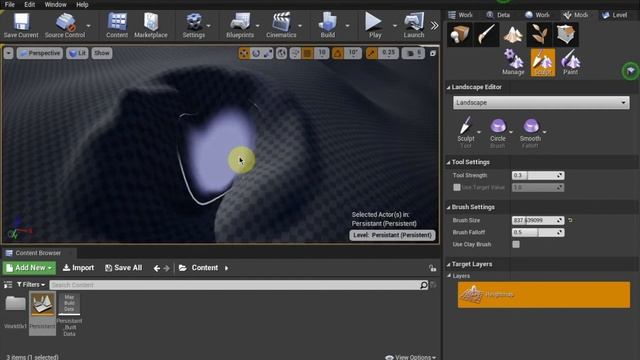This screenshot has width=640, height=360.
Task: Expand the toolbar overflow chevrons
Action: (x=434, y=25)
